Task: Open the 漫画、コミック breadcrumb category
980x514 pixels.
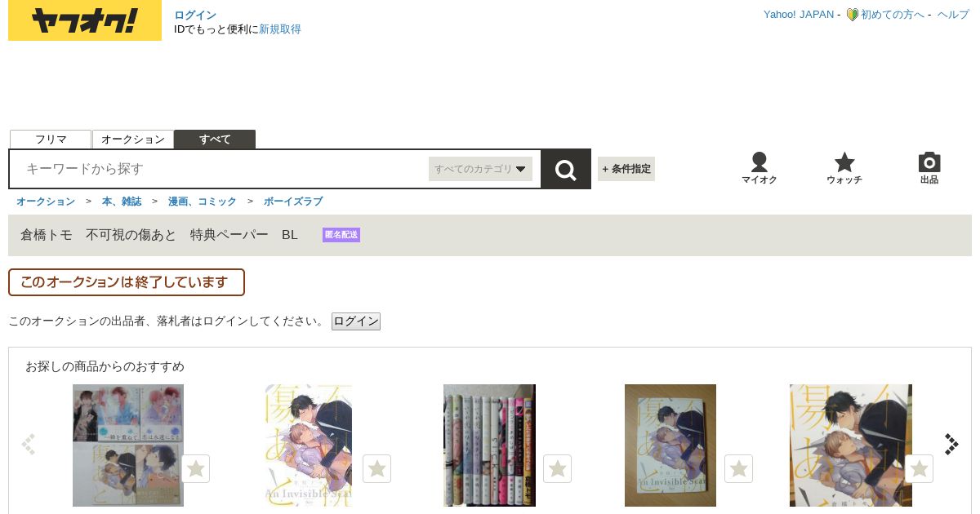Action: [x=203, y=201]
